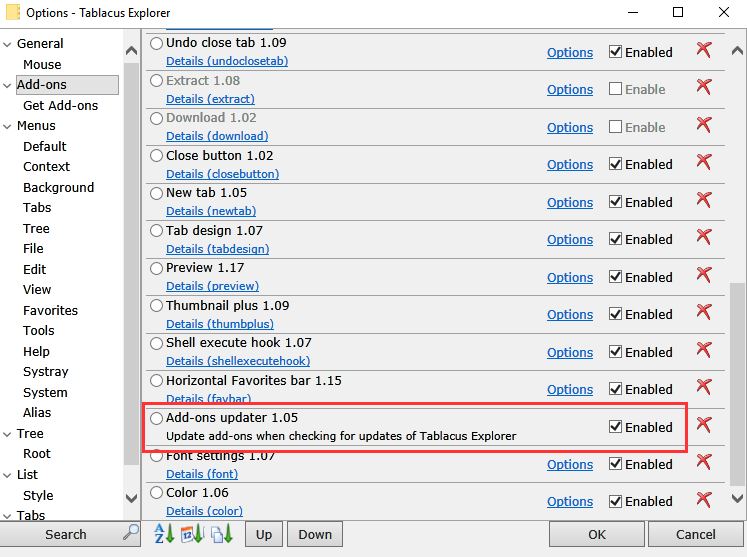Screen dimensions: 747x557
Task: Disable the Close button add-on
Action: pos(615,164)
